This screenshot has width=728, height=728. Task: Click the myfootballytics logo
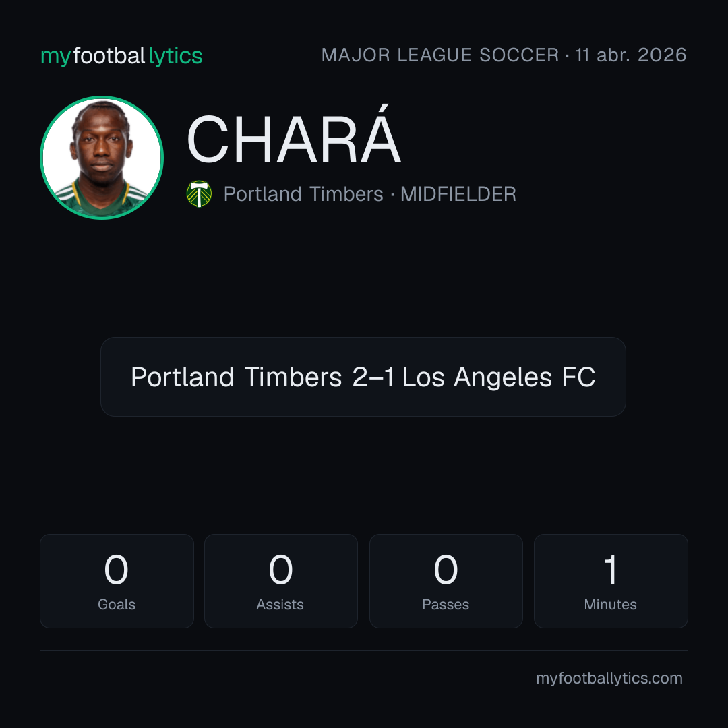click(121, 56)
